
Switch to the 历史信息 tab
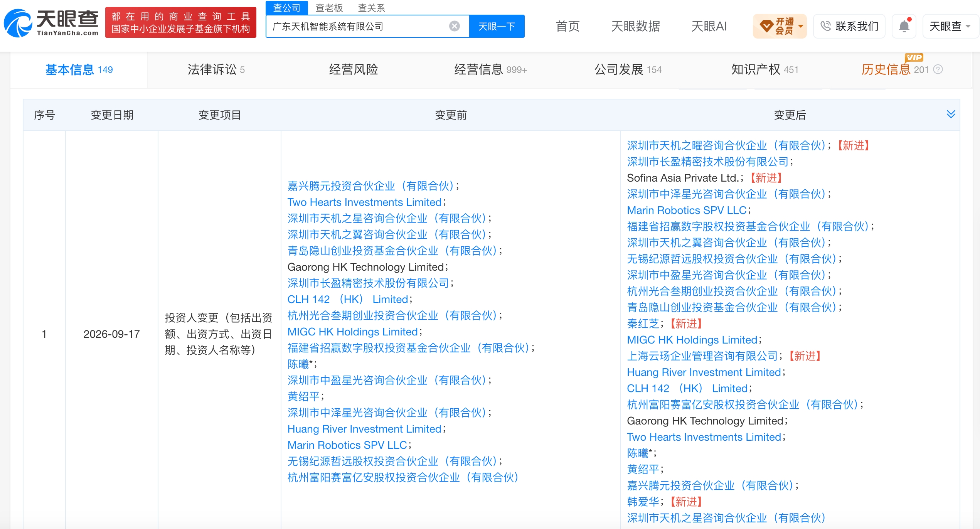click(895, 70)
